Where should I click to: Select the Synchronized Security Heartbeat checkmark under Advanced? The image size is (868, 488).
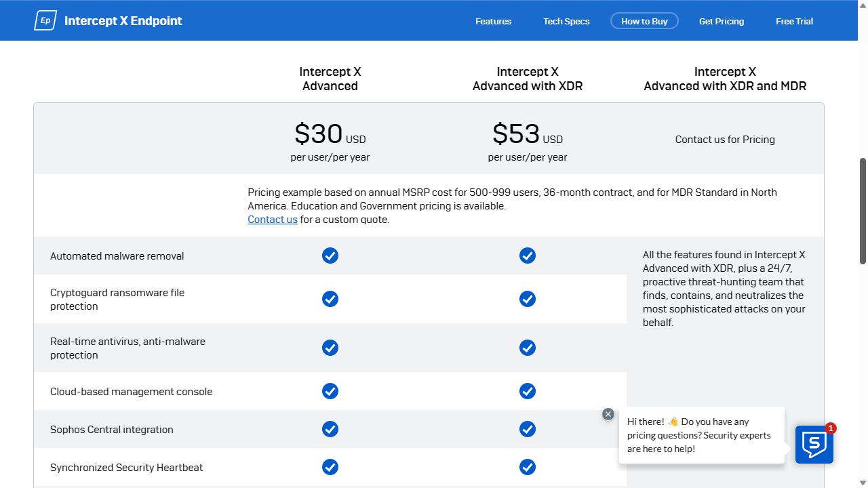(x=330, y=467)
